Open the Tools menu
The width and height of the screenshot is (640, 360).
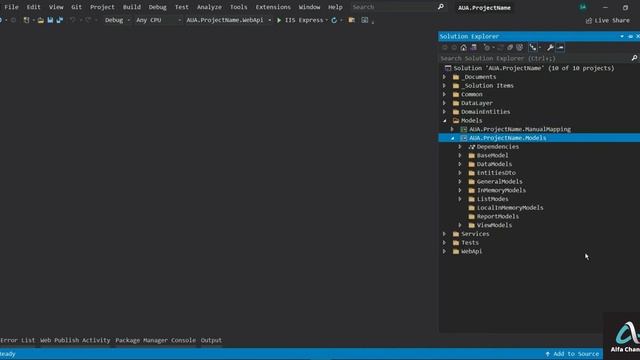tap(238, 7)
